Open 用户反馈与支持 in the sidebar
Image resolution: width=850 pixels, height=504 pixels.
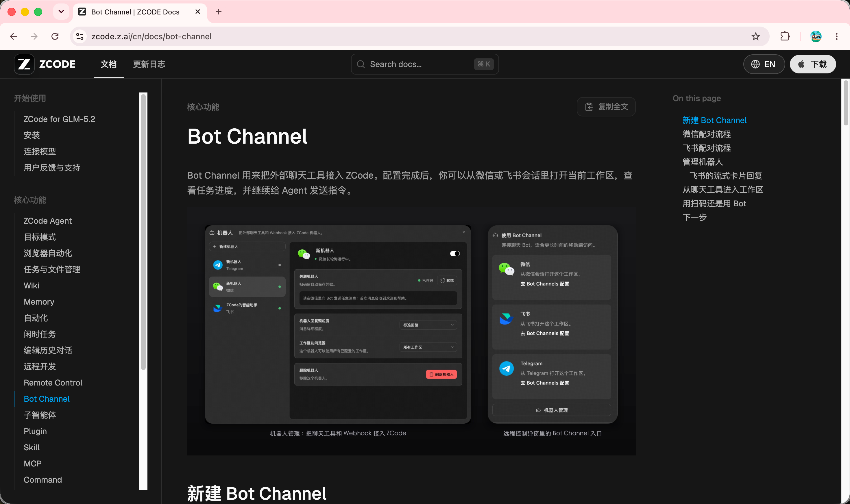pos(52,167)
